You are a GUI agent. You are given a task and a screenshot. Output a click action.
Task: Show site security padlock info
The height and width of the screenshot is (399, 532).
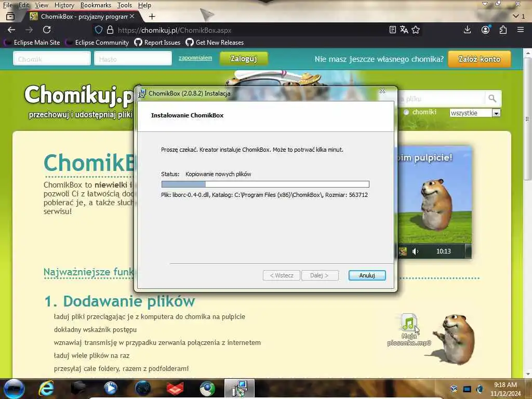(110, 30)
